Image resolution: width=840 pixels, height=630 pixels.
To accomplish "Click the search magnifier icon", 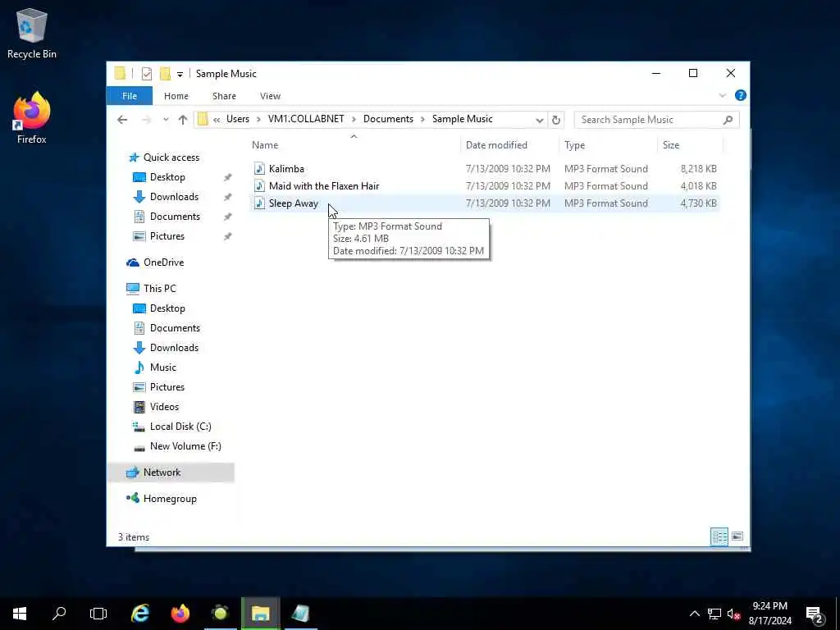I will 728,120.
